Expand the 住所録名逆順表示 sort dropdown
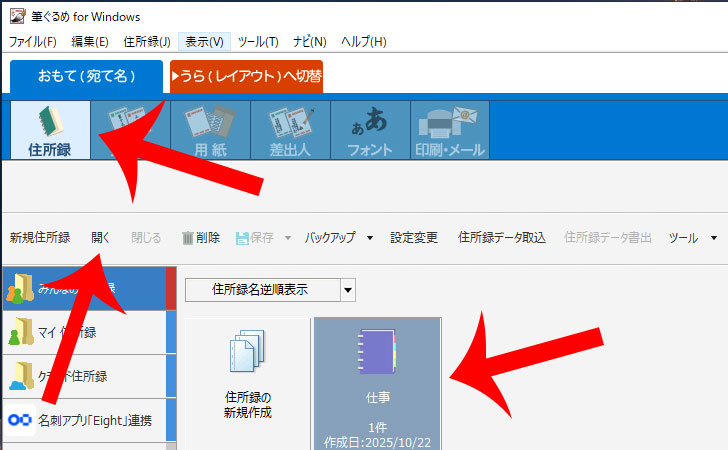The image size is (728, 450). pos(348,290)
